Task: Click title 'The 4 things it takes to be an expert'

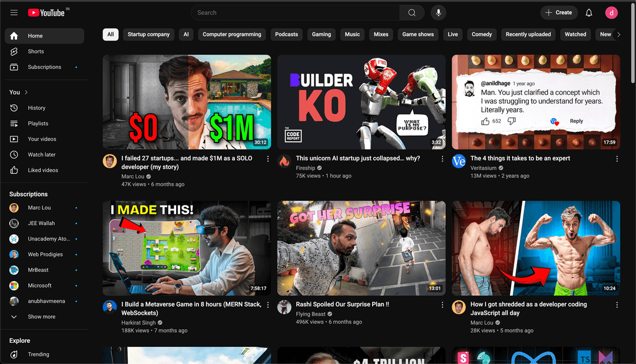Action: (520, 158)
